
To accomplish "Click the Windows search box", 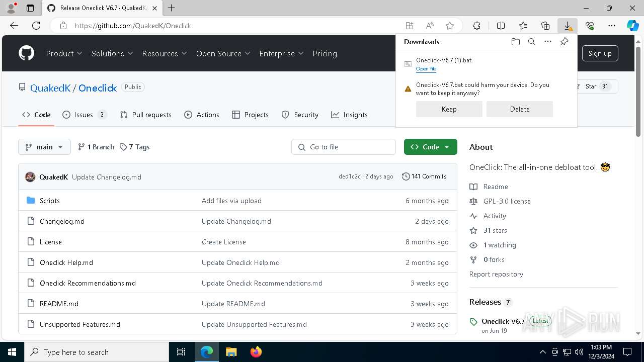I will (x=97, y=352).
